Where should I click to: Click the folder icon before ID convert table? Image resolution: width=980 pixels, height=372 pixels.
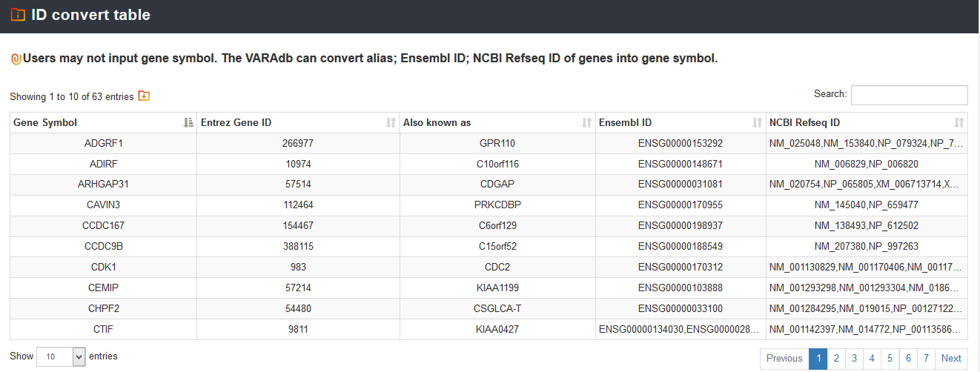18,15
